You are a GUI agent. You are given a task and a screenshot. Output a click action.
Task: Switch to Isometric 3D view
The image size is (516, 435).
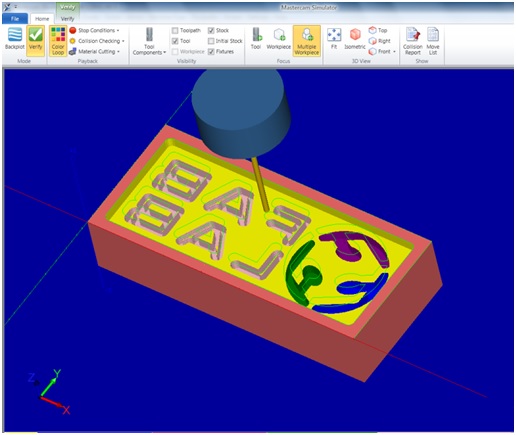(355, 38)
